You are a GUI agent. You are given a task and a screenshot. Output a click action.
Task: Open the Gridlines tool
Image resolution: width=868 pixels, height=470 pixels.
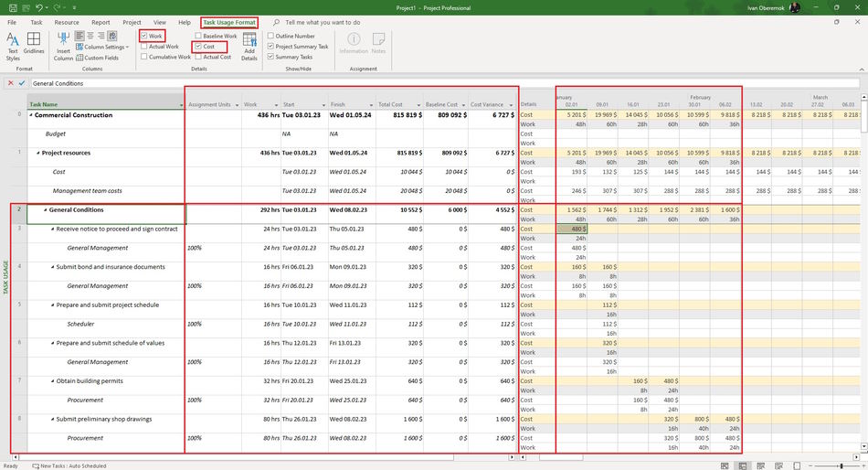pos(34,43)
